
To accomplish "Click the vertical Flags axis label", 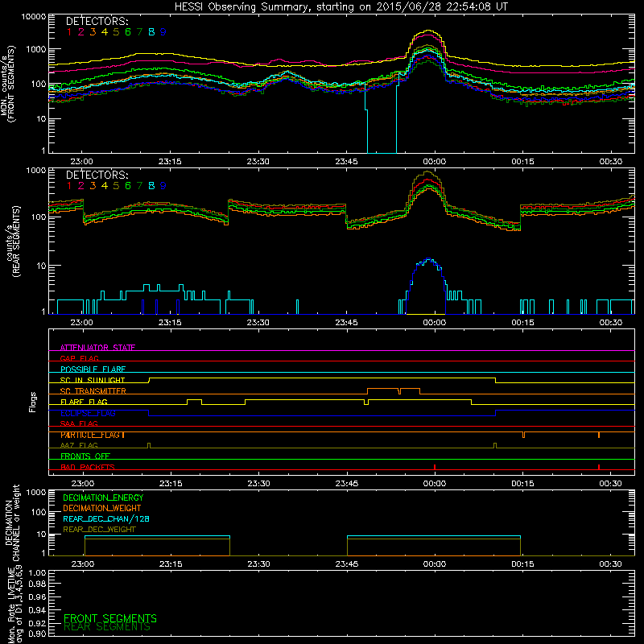I will click(x=33, y=402).
